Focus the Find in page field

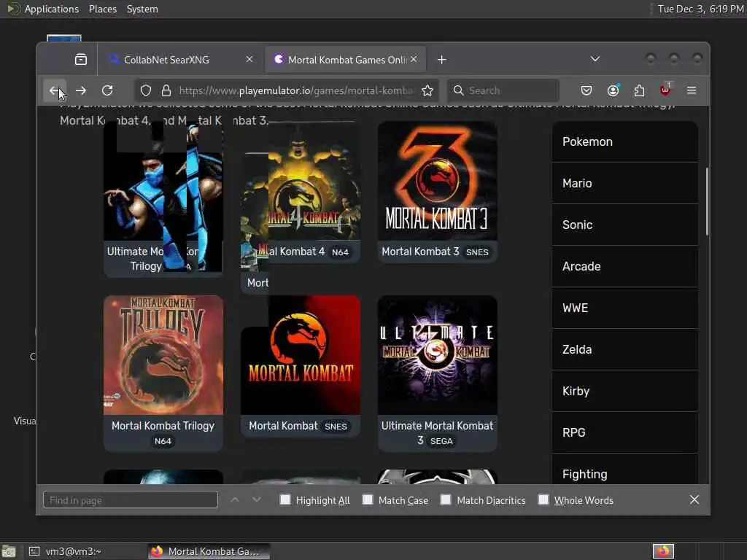130,500
